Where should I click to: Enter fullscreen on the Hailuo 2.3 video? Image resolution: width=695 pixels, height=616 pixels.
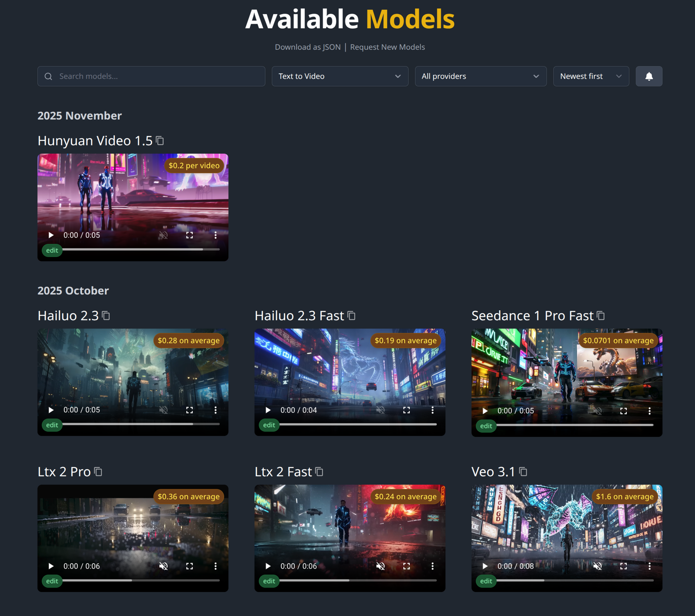[x=190, y=410]
